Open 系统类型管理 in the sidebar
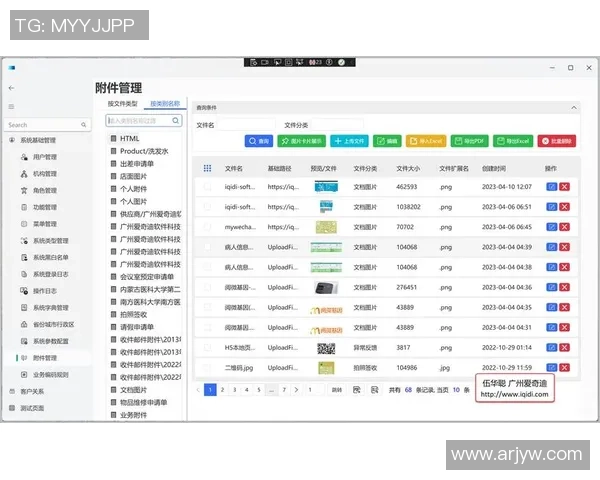 pos(51,241)
